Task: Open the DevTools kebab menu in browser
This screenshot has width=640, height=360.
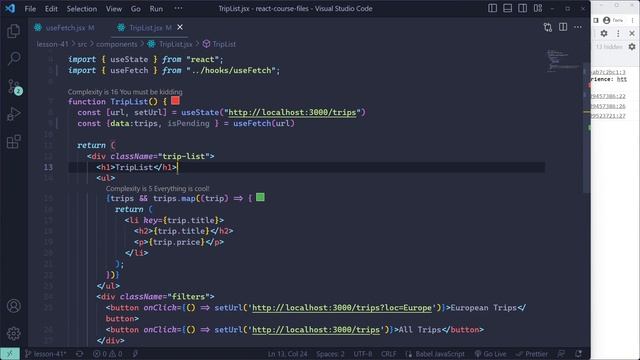Action: 618,33
